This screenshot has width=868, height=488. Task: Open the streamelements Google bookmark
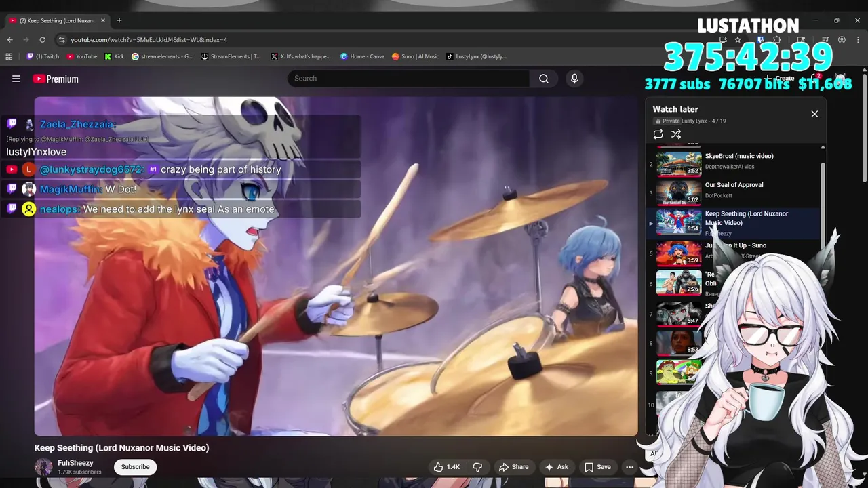click(162, 57)
